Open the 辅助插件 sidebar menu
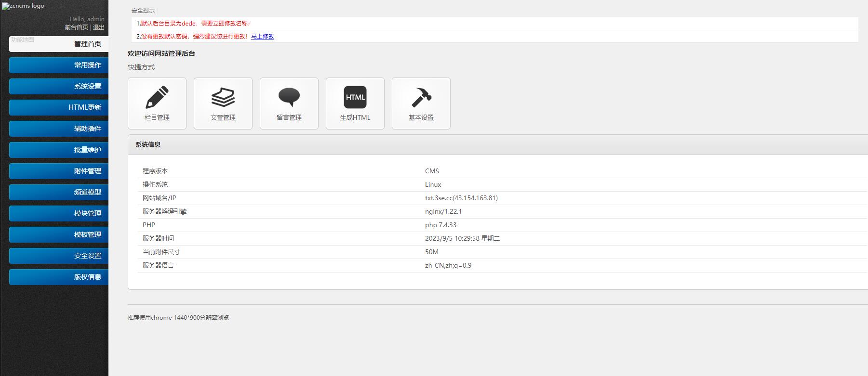Viewport: 868px width, 376px height. (87, 129)
